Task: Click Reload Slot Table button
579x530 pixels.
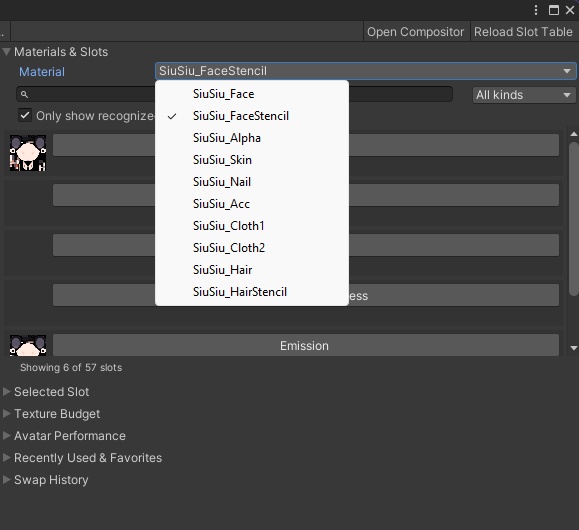Action: click(523, 32)
